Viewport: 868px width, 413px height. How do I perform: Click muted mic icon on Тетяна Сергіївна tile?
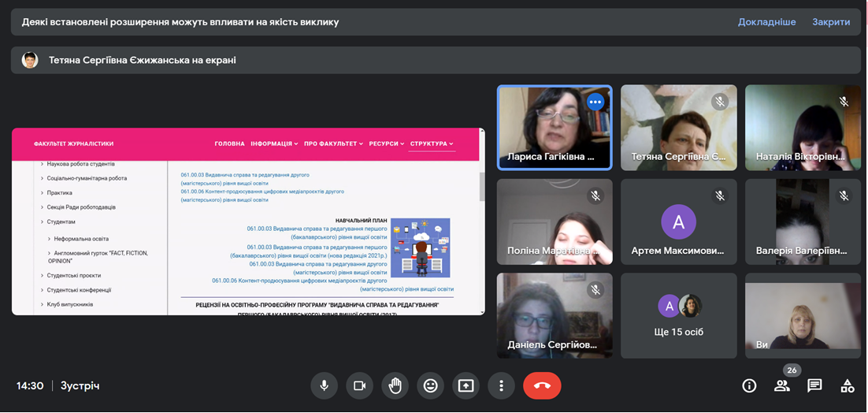pos(720,102)
